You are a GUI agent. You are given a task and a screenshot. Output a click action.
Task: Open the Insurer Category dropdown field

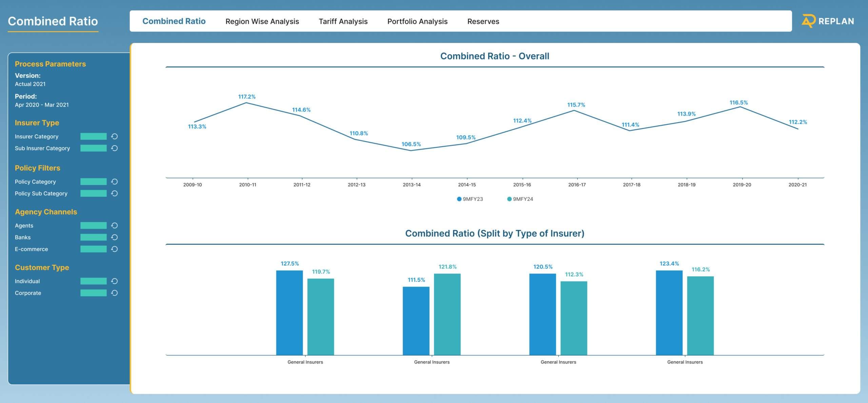pyautogui.click(x=93, y=136)
